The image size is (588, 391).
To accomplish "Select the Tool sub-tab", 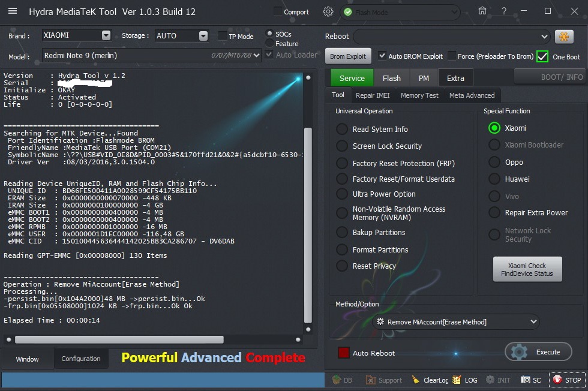I will pos(338,95).
